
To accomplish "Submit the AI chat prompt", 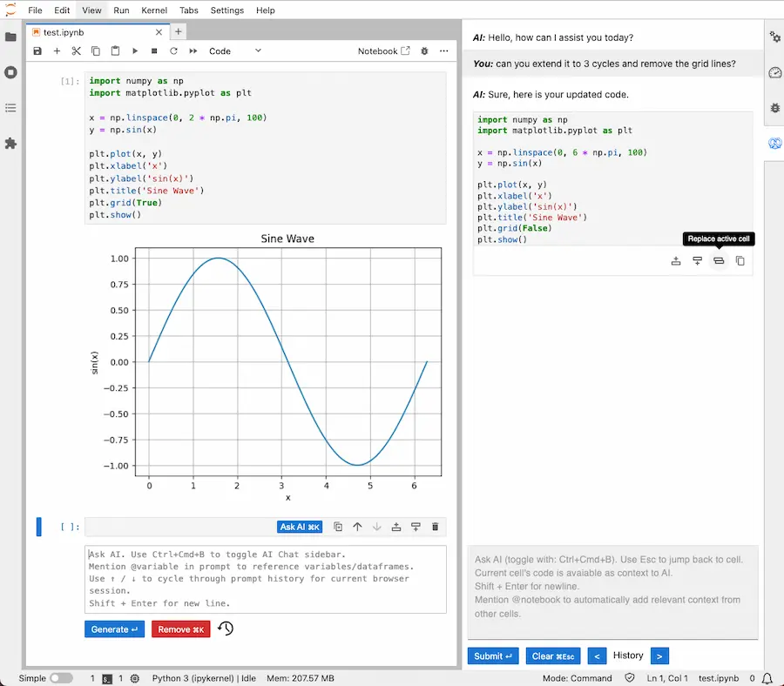I will click(492, 656).
